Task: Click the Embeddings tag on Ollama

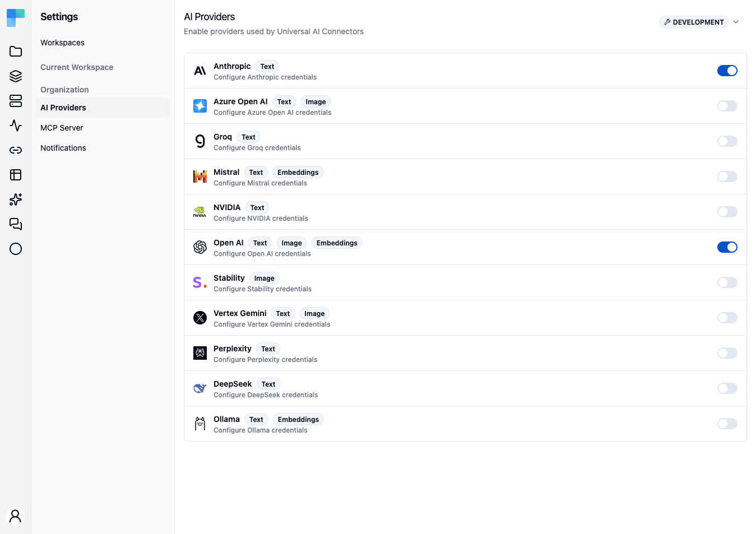Action: pos(298,420)
